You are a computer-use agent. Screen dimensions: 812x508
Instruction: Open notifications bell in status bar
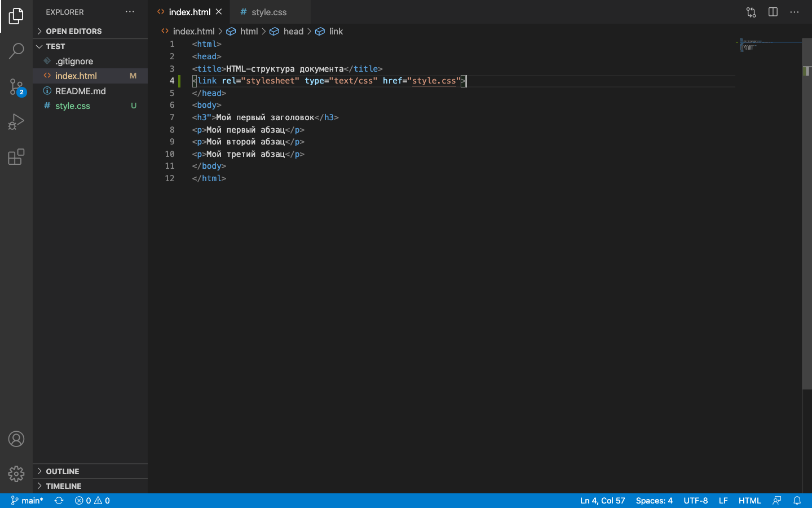point(797,501)
